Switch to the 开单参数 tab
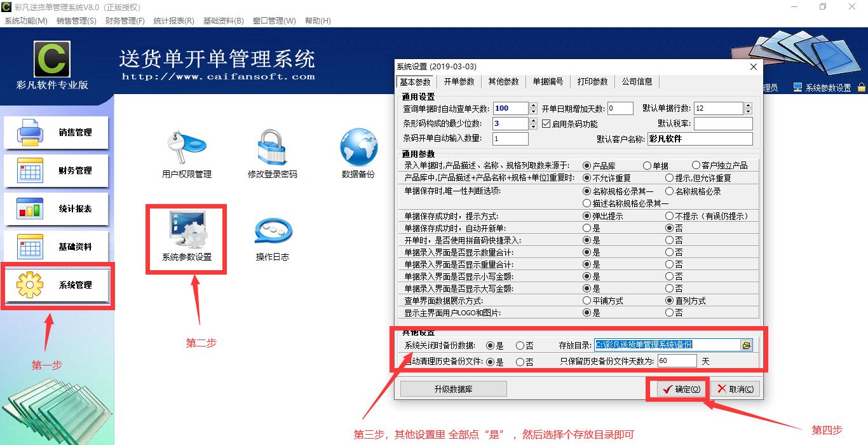The width and height of the screenshot is (868, 445). pyautogui.click(x=459, y=82)
